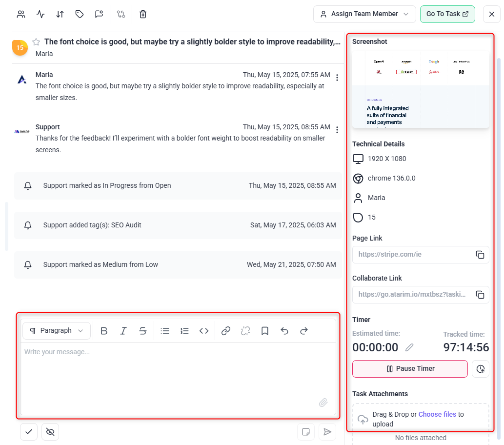Open options menu for Support's comment
Screen dimensions: 504x445
pos(337,130)
